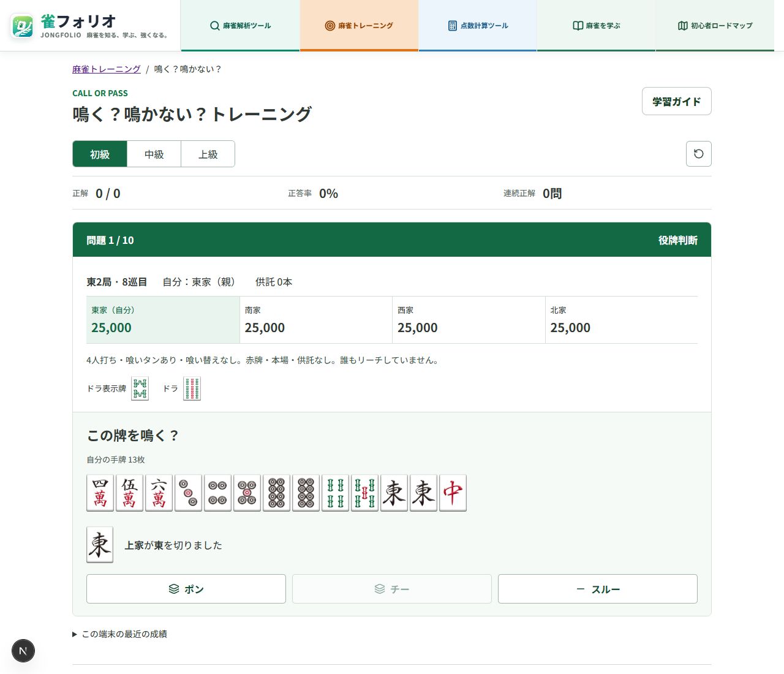
Task: Click the 連続正解 0問 statistic
Action: (533, 194)
